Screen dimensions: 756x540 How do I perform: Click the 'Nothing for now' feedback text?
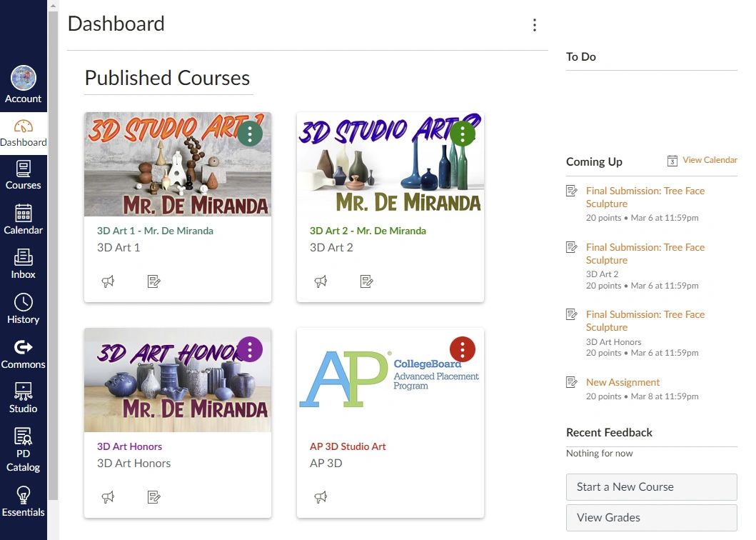point(600,453)
